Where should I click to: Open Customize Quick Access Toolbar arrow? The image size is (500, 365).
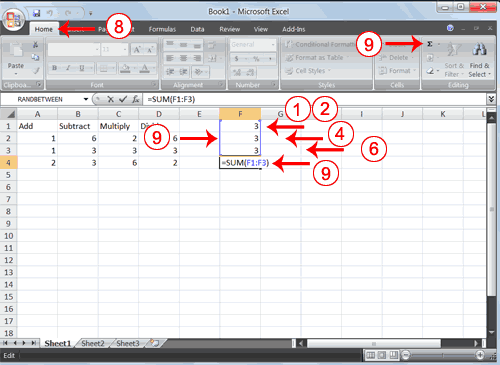(90, 14)
